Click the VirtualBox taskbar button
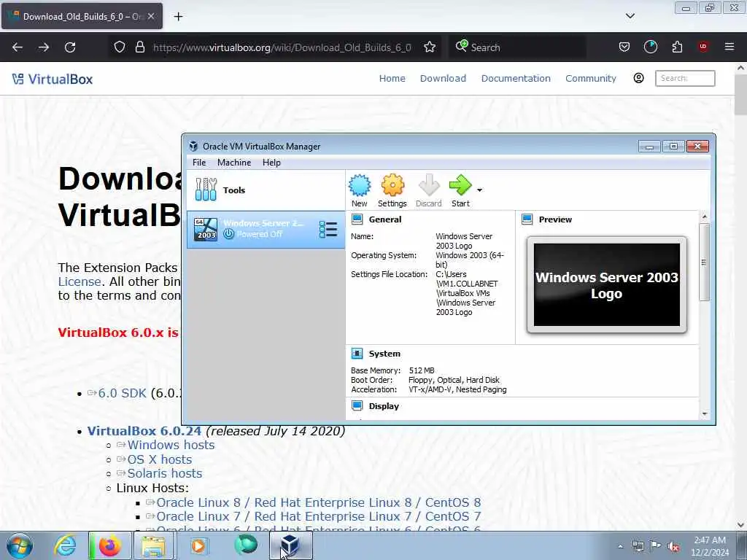The image size is (747, 560). coord(290,545)
